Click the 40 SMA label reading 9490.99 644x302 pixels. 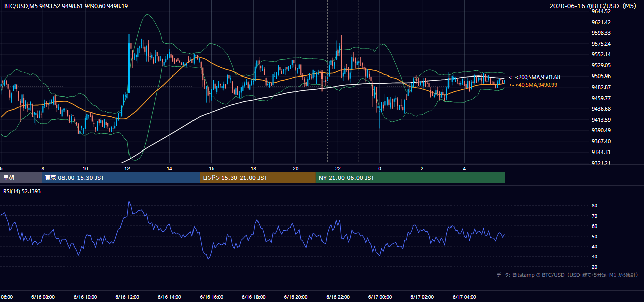point(533,85)
